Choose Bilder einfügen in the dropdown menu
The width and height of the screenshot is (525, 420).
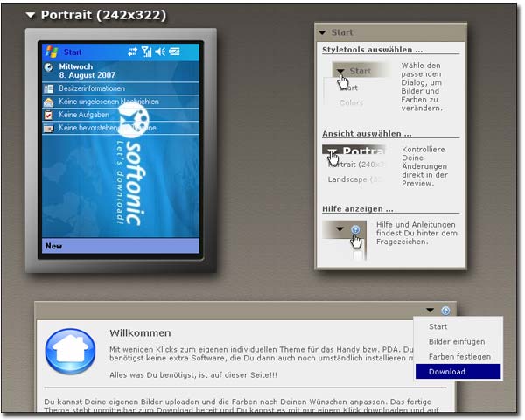click(456, 341)
